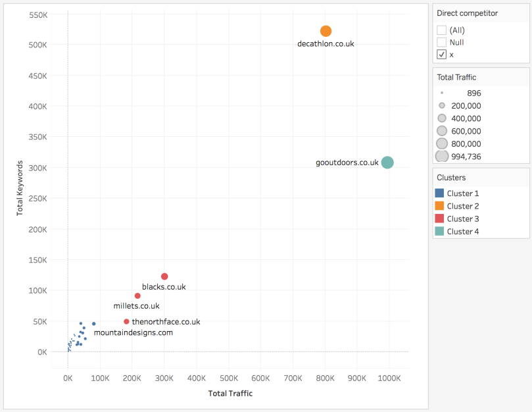Select the Cluster 2 orange swatch
The width and height of the screenshot is (532, 412).
click(x=439, y=206)
